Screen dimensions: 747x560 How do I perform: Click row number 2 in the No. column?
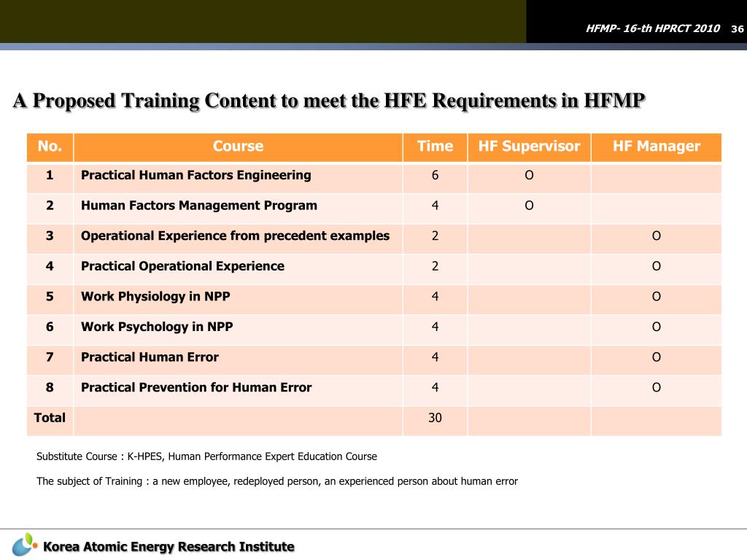coord(50,206)
